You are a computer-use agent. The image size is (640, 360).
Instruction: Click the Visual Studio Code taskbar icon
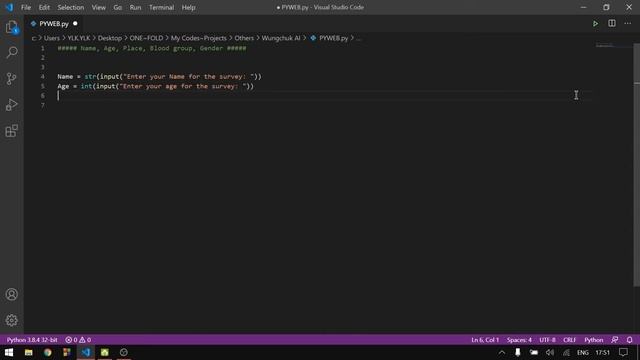pos(86,352)
